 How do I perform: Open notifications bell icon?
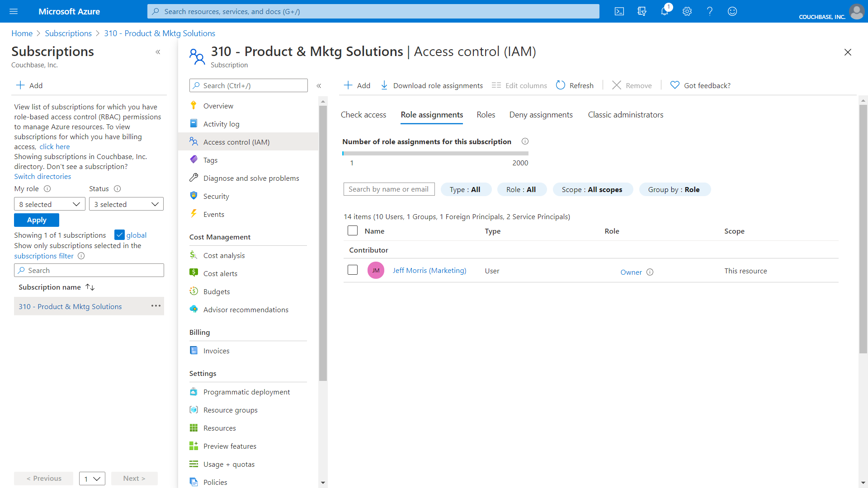click(x=664, y=11)
